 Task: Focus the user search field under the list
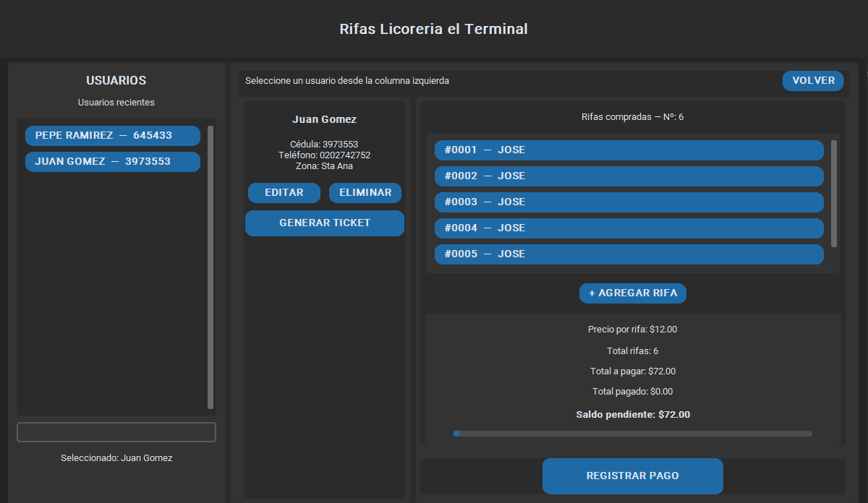pos(116,432)
